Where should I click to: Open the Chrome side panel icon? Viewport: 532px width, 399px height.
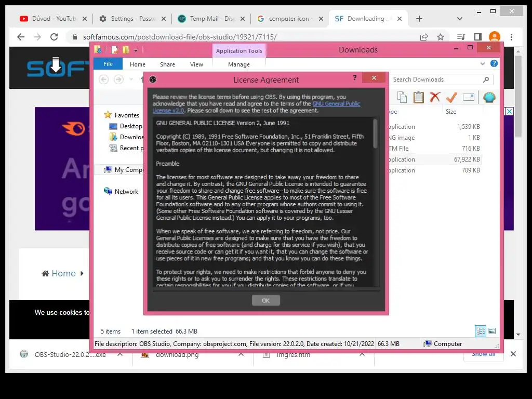pos(478,37)
